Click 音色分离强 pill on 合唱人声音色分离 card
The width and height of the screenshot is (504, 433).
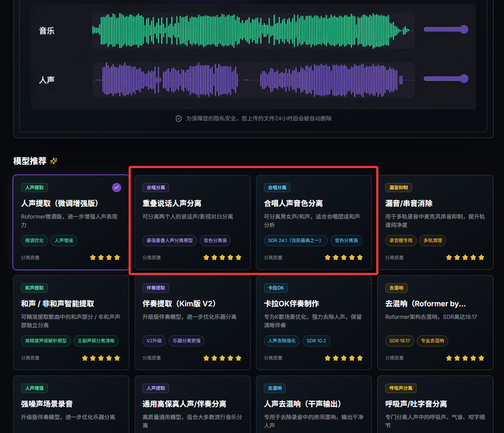346,240
